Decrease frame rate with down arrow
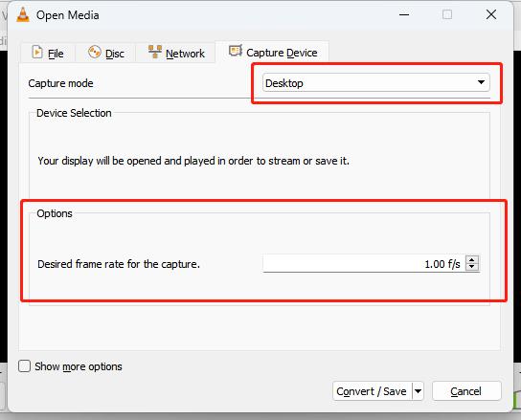 (472, 267)
